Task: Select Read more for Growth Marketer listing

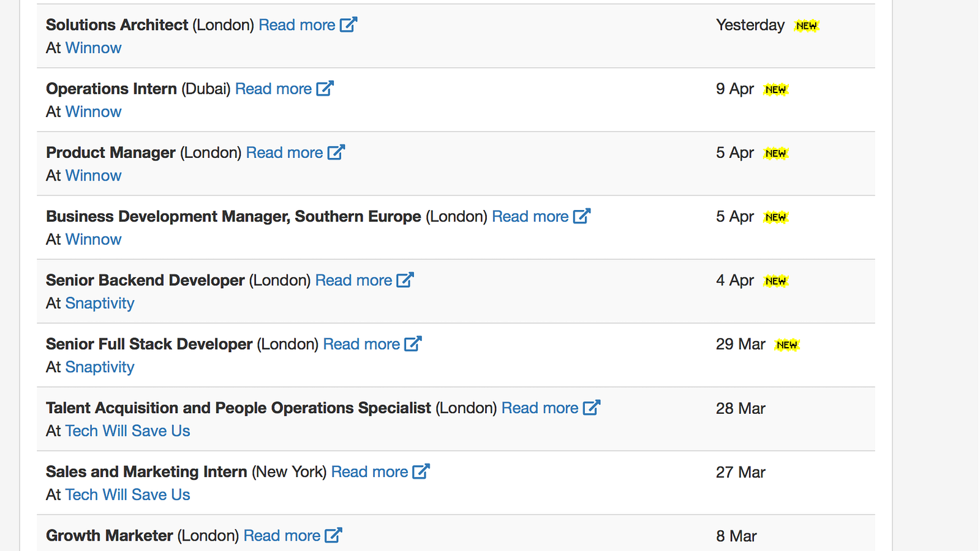Action: click(282, 536)
